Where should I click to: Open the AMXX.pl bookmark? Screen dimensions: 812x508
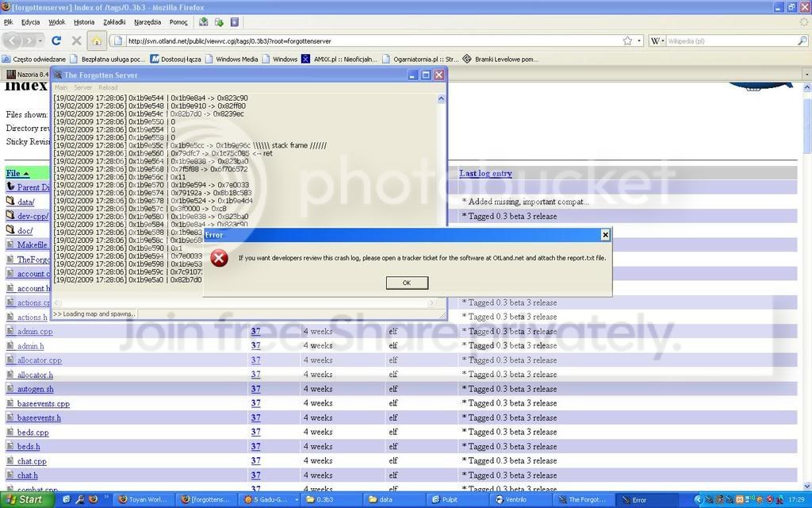[x=339, y=59]
